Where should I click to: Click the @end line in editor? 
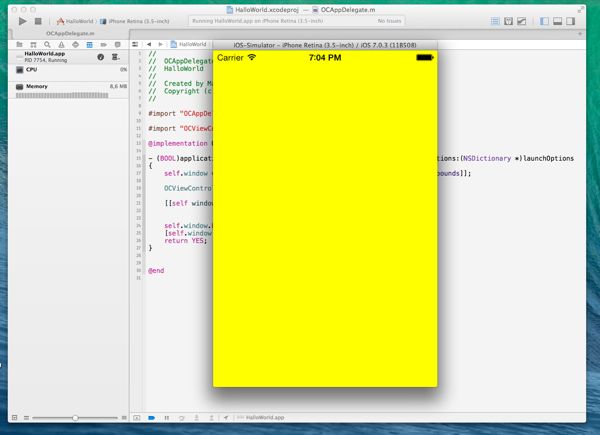coord(156,270)
